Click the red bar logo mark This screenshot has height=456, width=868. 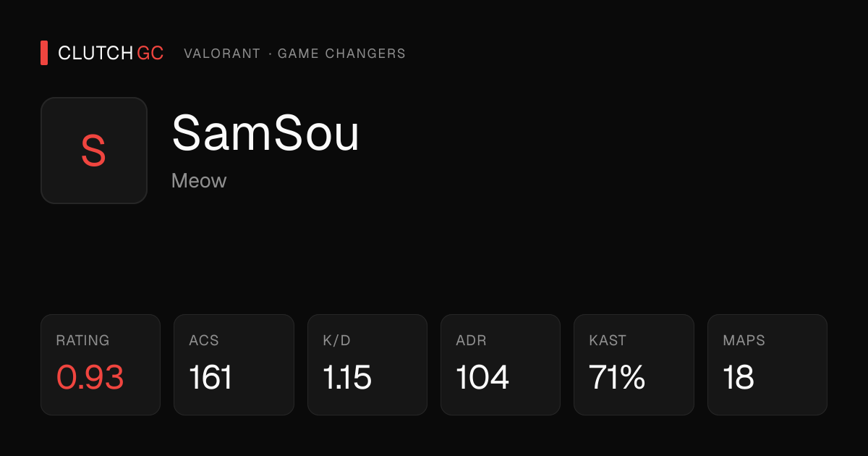click(x=44, y=53)
